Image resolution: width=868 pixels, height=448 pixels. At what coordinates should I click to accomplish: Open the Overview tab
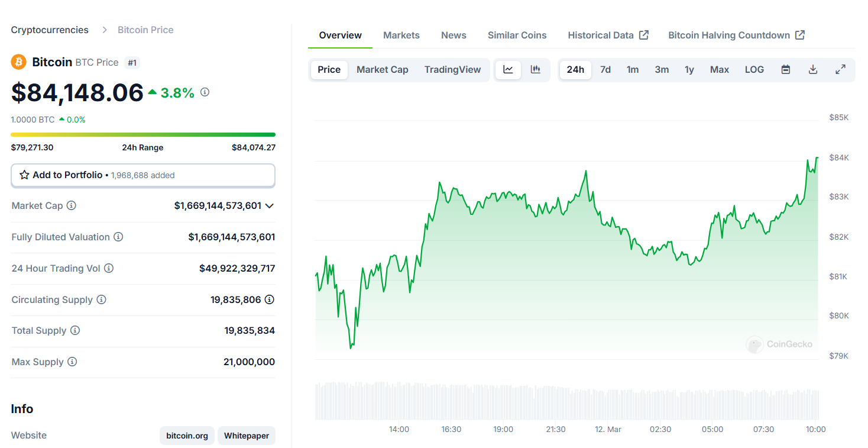[x=341, y=36]
